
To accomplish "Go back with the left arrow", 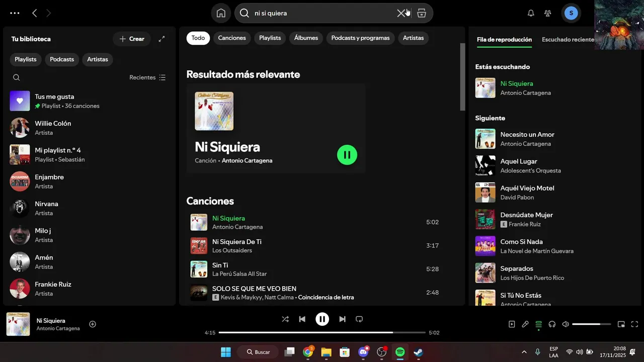I will 34,13.
